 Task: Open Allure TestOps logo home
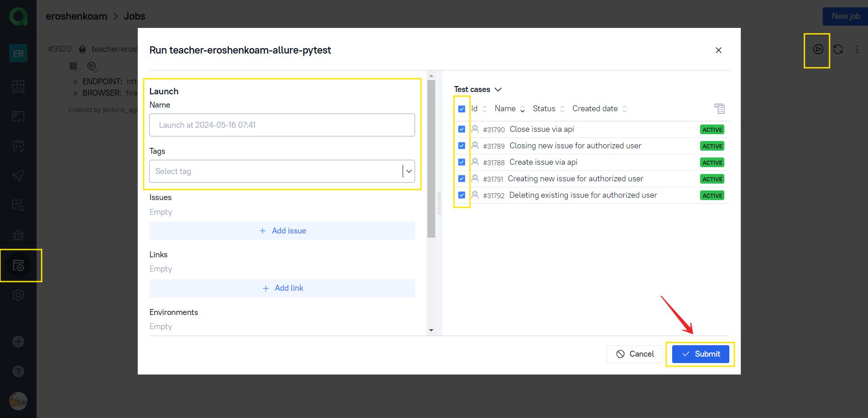(x=18, y=16)
